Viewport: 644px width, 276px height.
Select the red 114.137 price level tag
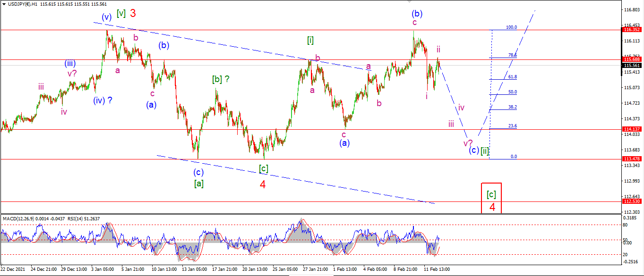click(631, 129)
